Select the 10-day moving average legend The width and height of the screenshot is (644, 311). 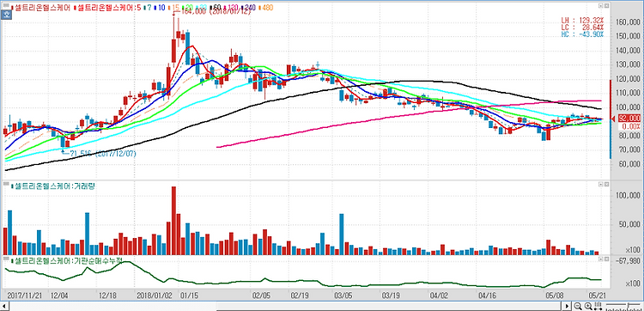click(x=160, y=8)
